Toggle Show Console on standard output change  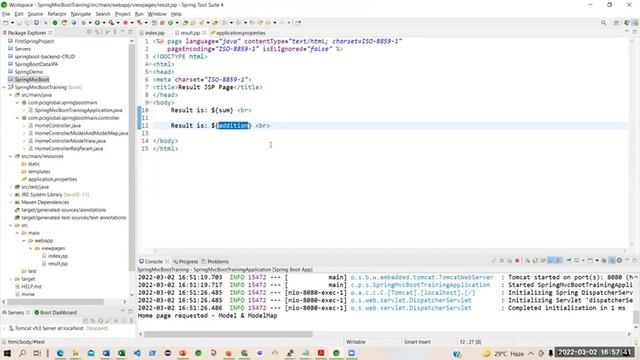551,260
